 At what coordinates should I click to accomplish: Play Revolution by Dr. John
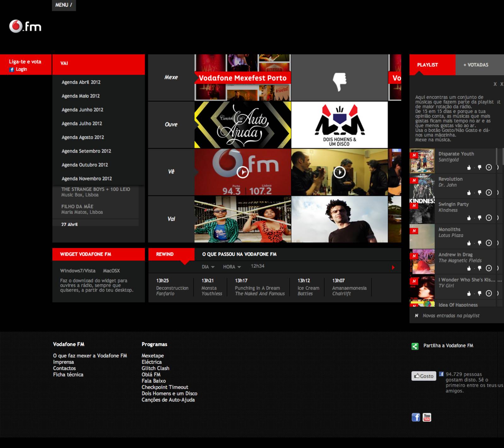(489, 193)
